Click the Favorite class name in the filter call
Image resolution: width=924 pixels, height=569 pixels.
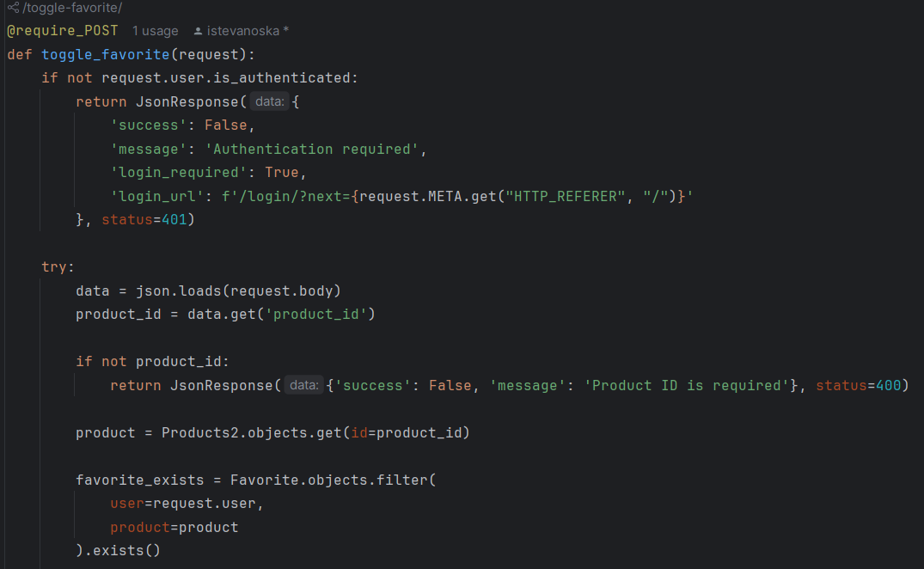(x=260, y=480)
